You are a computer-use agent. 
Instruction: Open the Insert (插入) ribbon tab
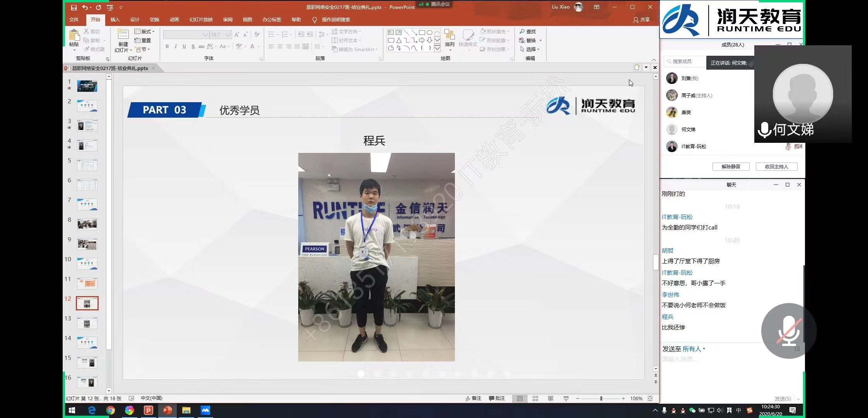(x=115, y=20)
